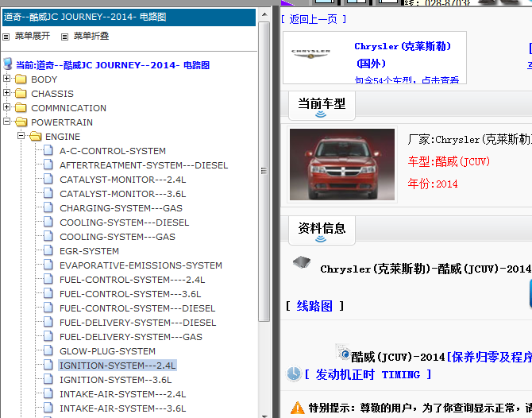Open EVAPORATIVE-EMISSIONS-SYSTEM diagram
The height and width of the screenshot is (418, 532).
141,265
